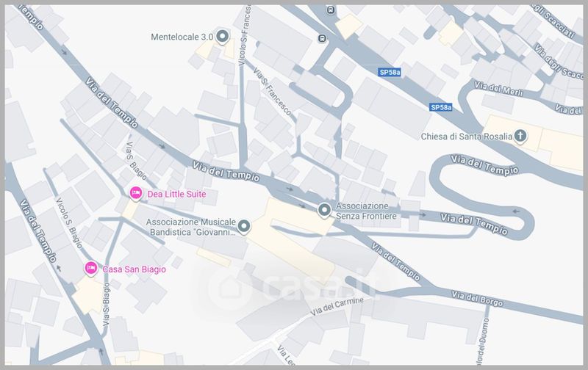This screenshot has width=588, height=370.
Task: Click the Associazione Senza Frontiere pin
Action: click(x=324, y=211)
